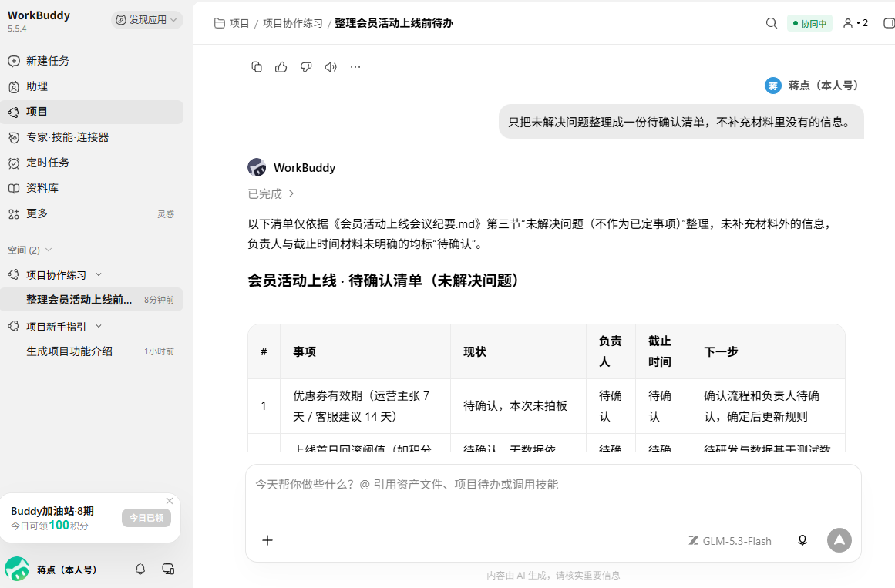Open the 项目协作练习 project in the sidebar
The image size is (895, 588).
click(x=56, y=275)
